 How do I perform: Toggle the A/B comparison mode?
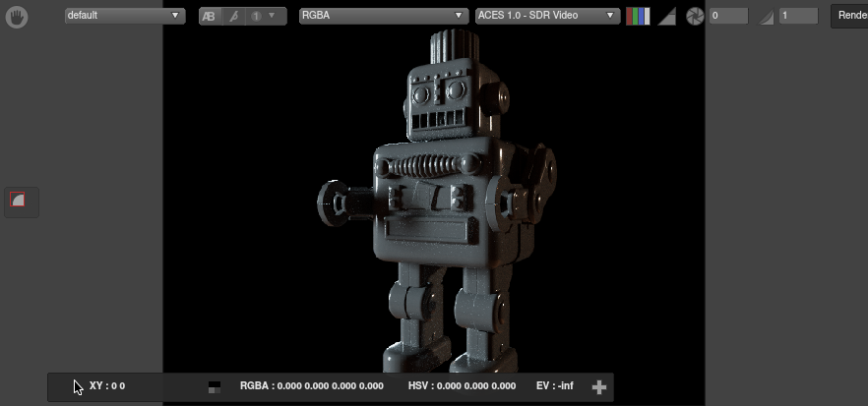[211, 17]
